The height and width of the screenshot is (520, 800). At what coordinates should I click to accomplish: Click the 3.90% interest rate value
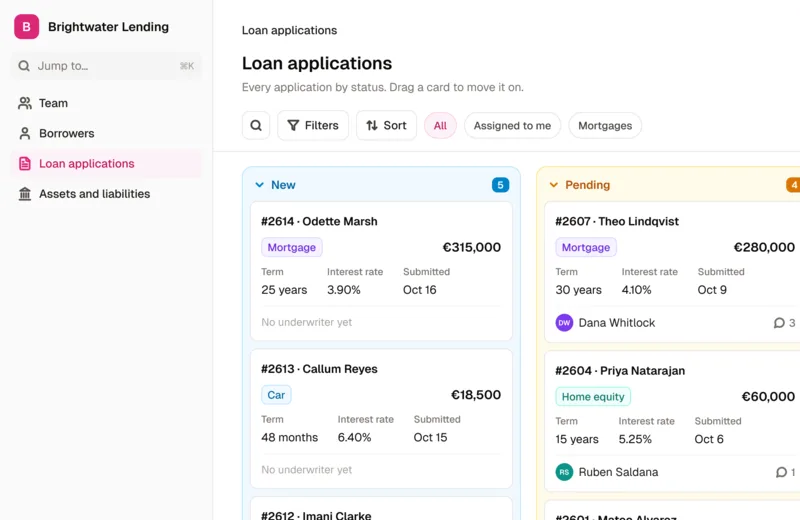344,290
